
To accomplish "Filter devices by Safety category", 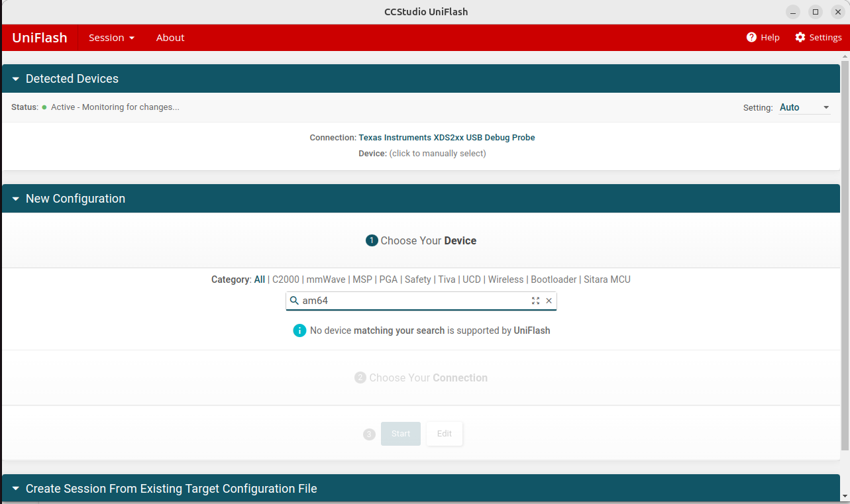I will [x=418, y=279].
